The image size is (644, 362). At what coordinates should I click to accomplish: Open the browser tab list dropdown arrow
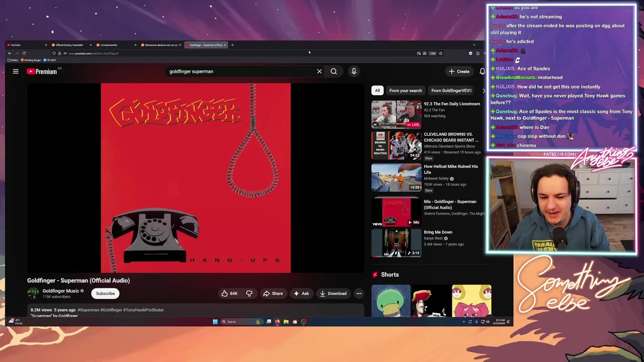(474, 45)
